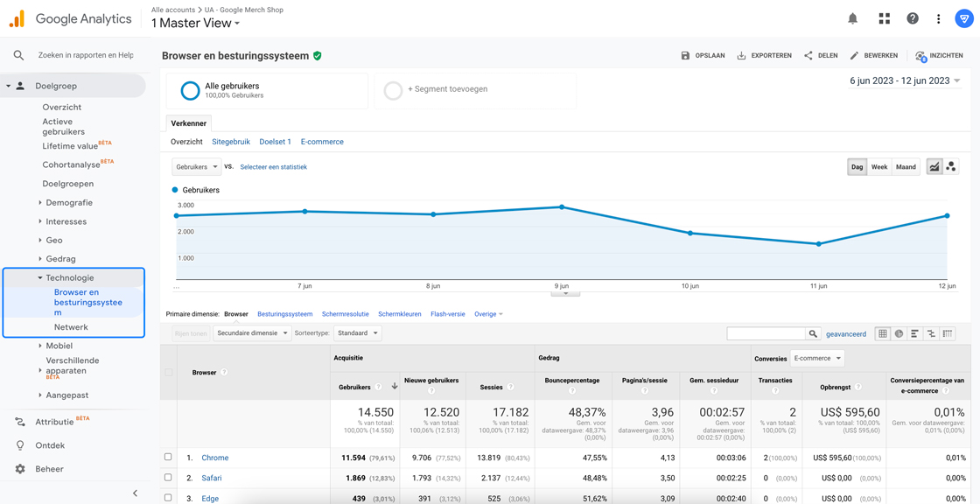
Task: Switch to the E-commerce tab
Action: 322,142
